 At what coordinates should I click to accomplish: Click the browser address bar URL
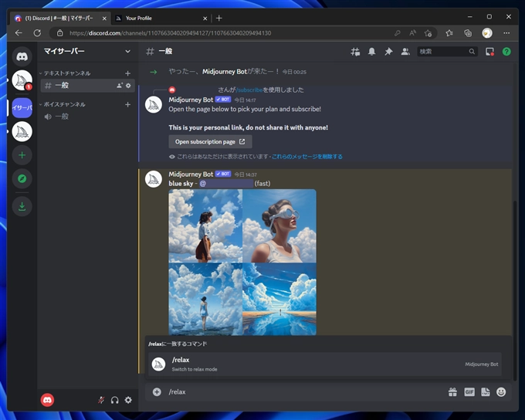click(x=170, y=33)
